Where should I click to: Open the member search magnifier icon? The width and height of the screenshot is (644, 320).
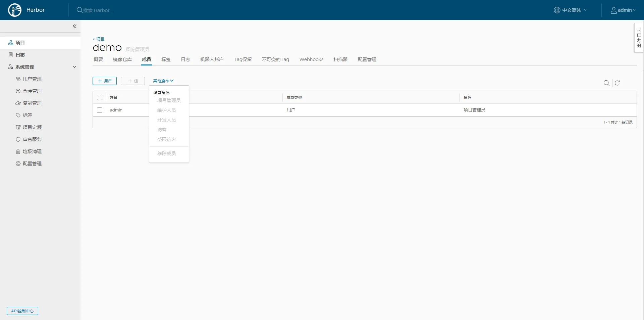[x=606, y=83]
